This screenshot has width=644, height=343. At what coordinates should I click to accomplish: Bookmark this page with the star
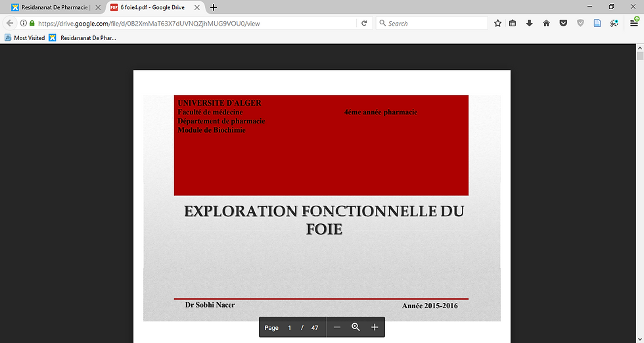point(498,24)
